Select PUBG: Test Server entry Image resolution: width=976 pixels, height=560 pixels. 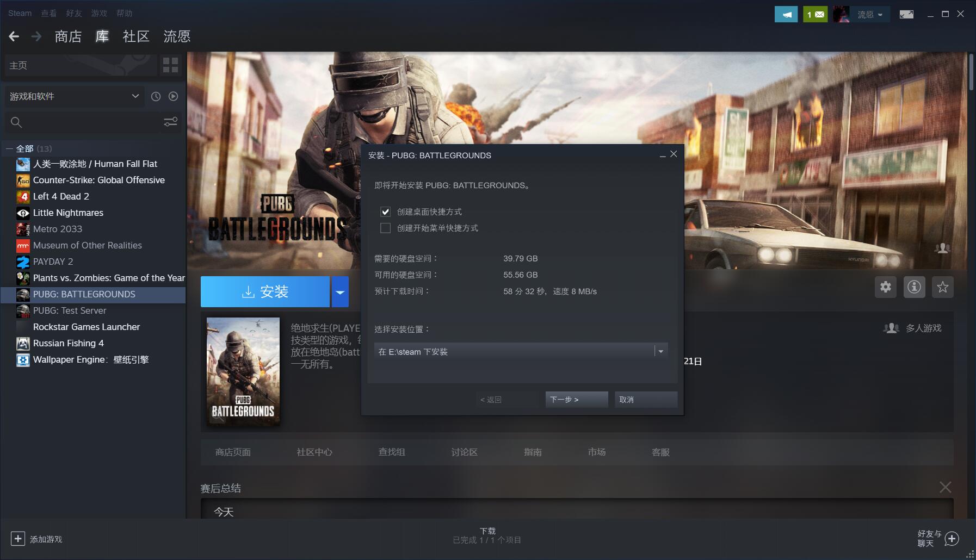tap(70, 310)
